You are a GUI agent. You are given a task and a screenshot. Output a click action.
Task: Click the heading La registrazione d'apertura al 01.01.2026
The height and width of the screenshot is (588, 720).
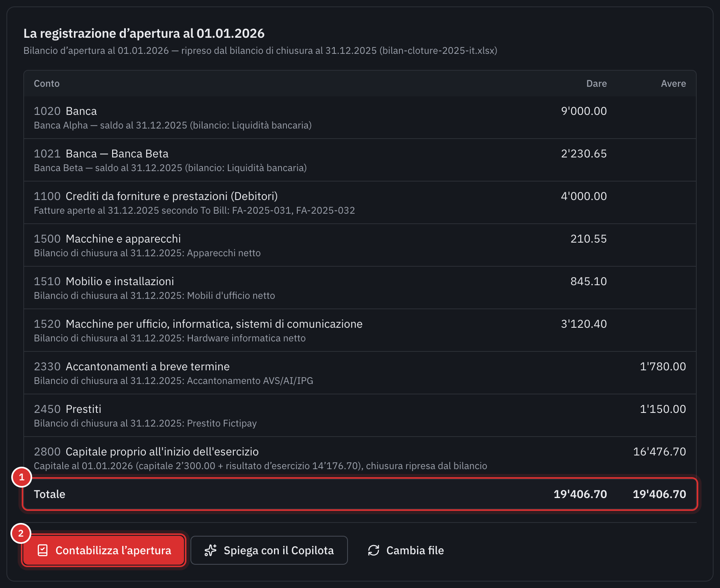[x=144, y=33]
